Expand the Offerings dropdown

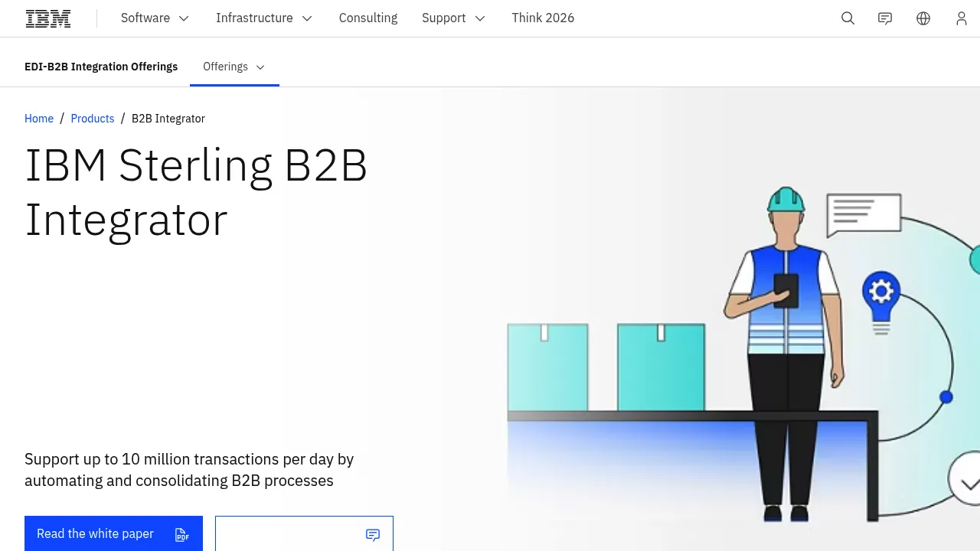pyautogui.click(x=234, y=67)
